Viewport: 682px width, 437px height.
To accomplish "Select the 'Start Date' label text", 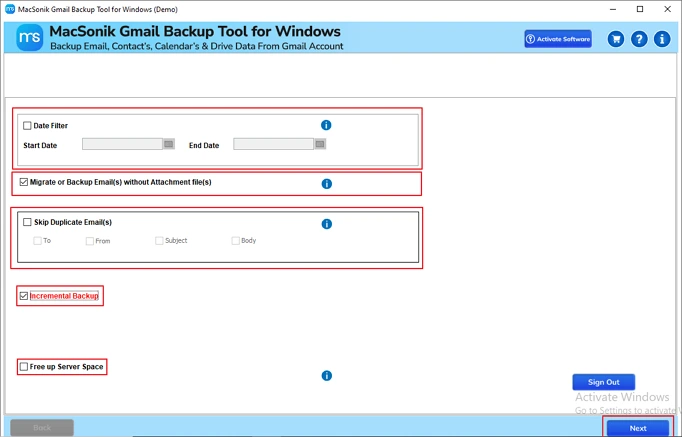I will 40,145.
